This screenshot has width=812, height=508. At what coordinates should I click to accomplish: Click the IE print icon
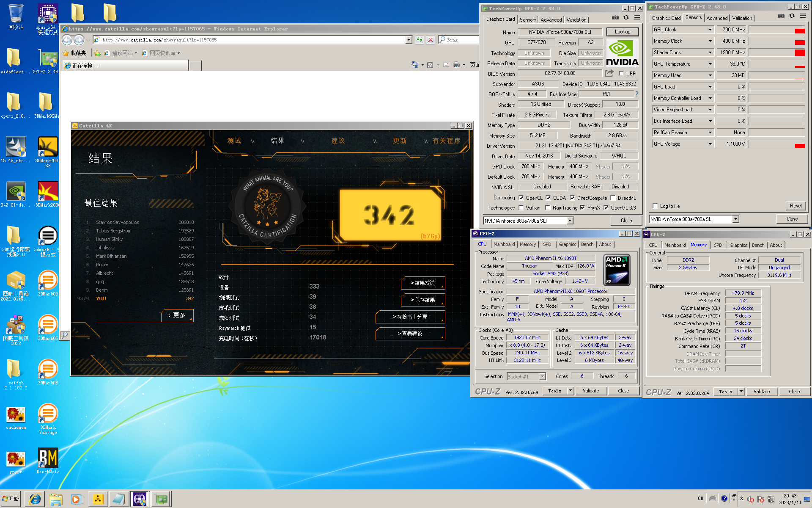pos(456,65)
